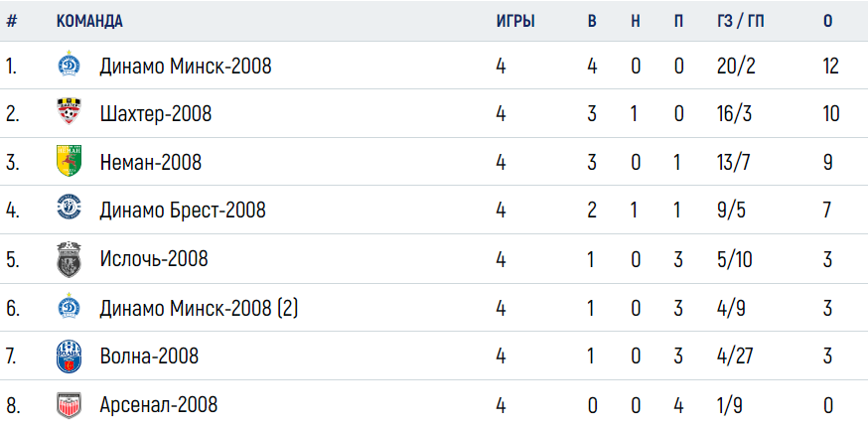Open the Ислочь-2008 team link
This screenshot has width=868, height=427.
pyautogui.click(x=154, y=258)
